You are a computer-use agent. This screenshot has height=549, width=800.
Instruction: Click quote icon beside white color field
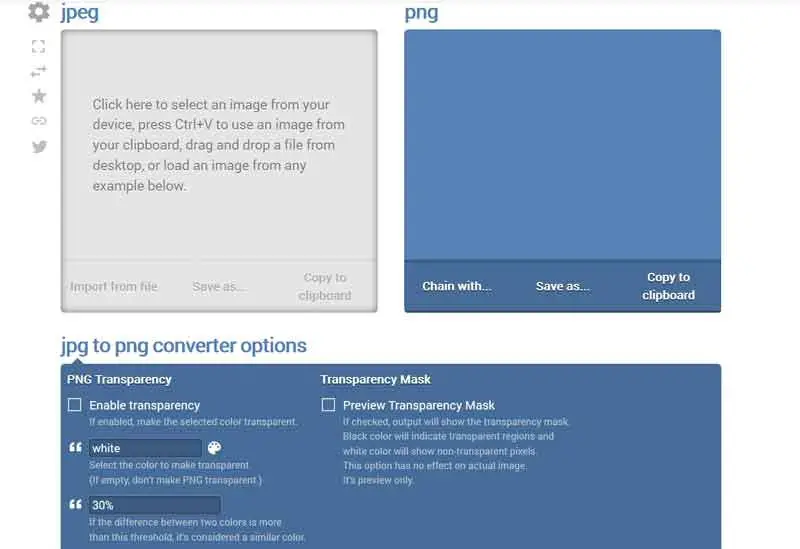[x=75, y=448]
